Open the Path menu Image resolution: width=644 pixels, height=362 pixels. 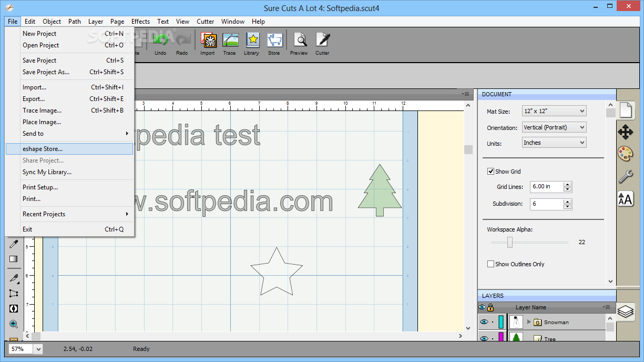click(75, 22)
